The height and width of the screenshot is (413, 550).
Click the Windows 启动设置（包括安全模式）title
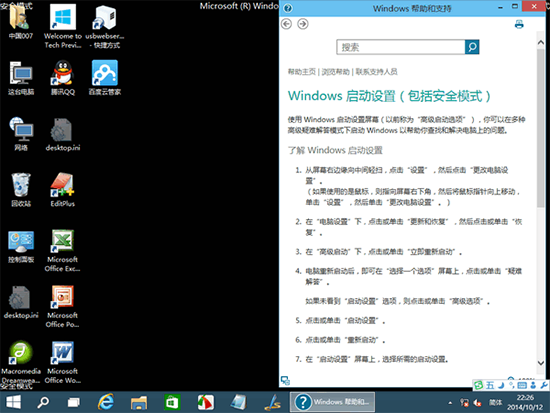pos(389,96)
